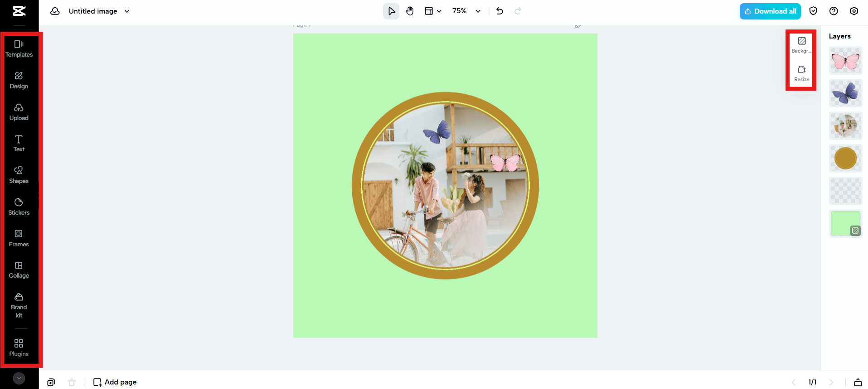This screenshot has width=868, height=389.
Task: Open the Templates panel
Action: [x=19, y=49]
